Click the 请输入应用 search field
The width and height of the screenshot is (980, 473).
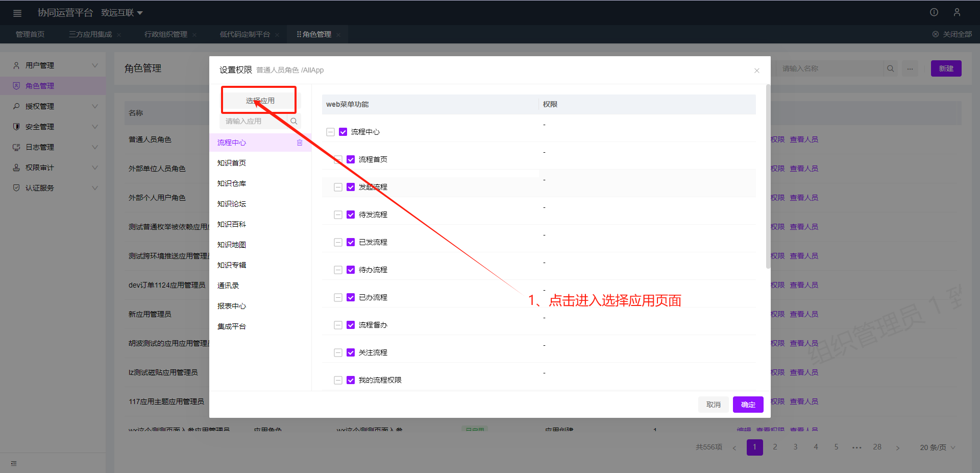(253, 121)
